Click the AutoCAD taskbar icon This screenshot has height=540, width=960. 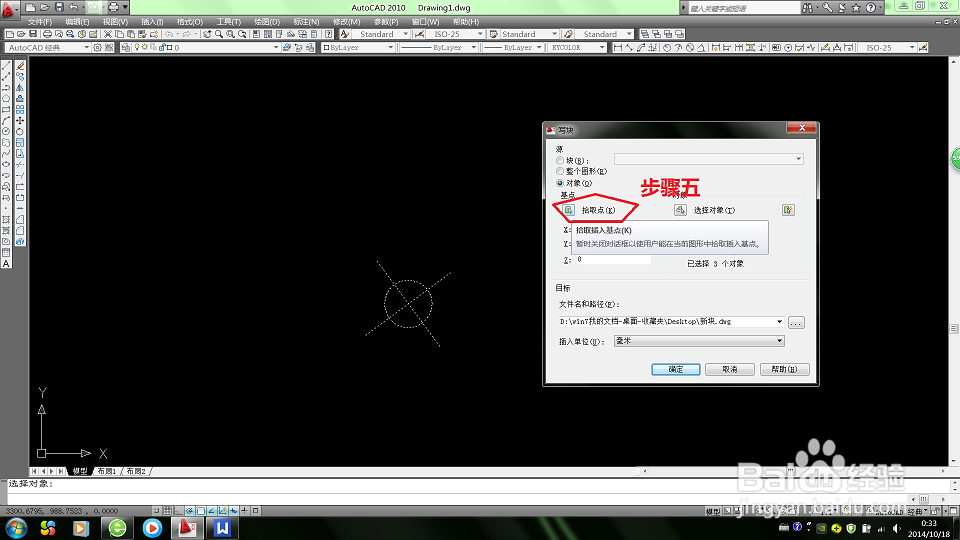point(187,527)
